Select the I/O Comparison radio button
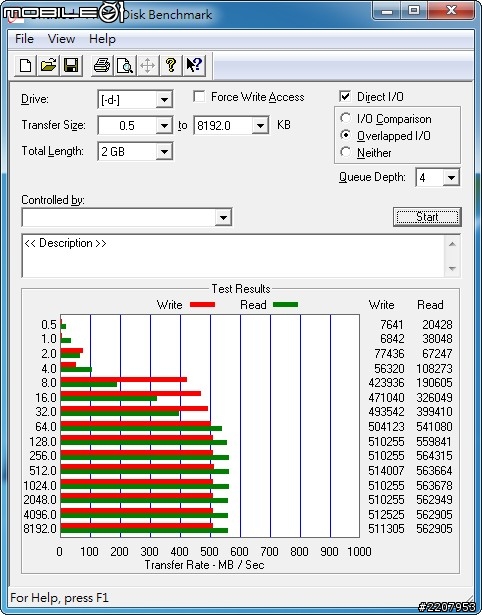482x615 pixels. click(346, 118)
